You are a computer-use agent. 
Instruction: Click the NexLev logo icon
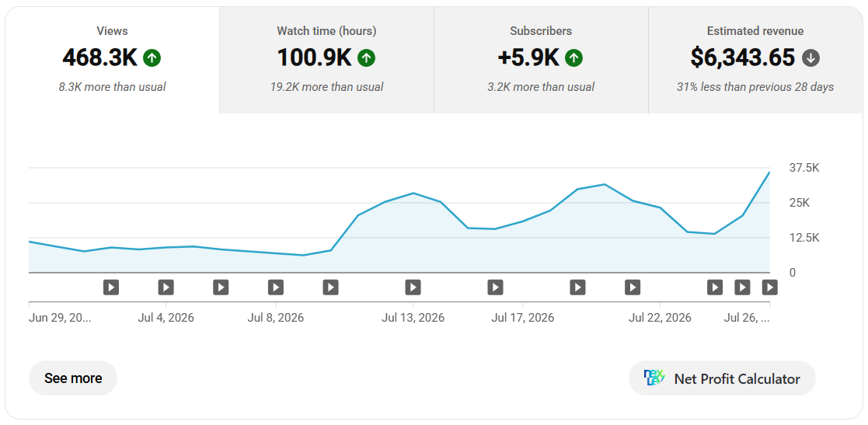pyautogui.click(x=655, y=378)
